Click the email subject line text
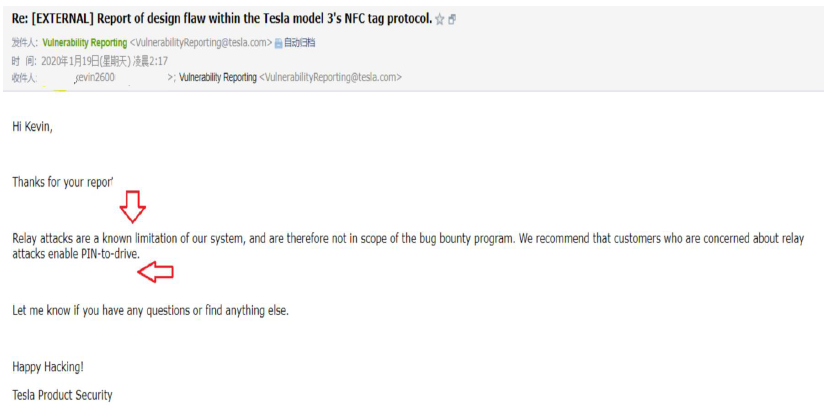Viewport: 824px width, 412px height. click(221, 19)
